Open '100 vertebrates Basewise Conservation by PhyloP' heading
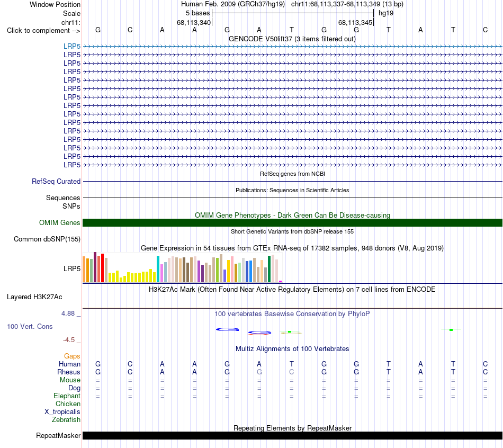This screenshot has height=448, width=503. (x=292, y=314)
